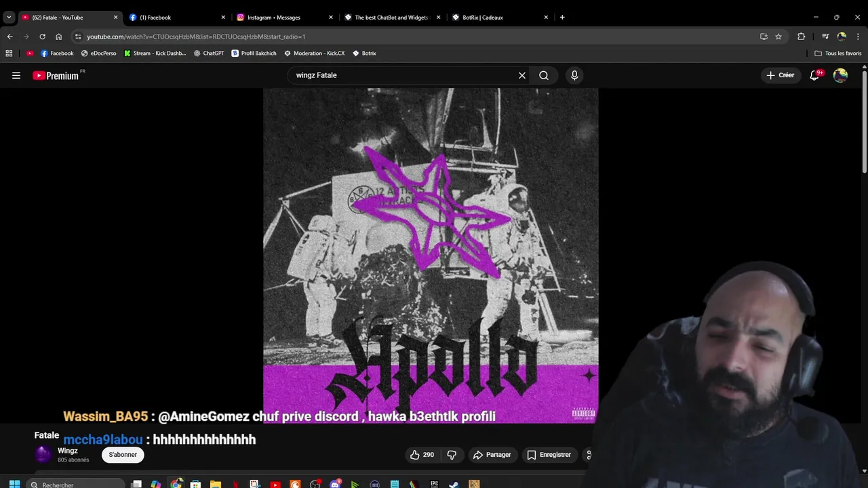Open Discord from the taskbar

tap(335, 485)
